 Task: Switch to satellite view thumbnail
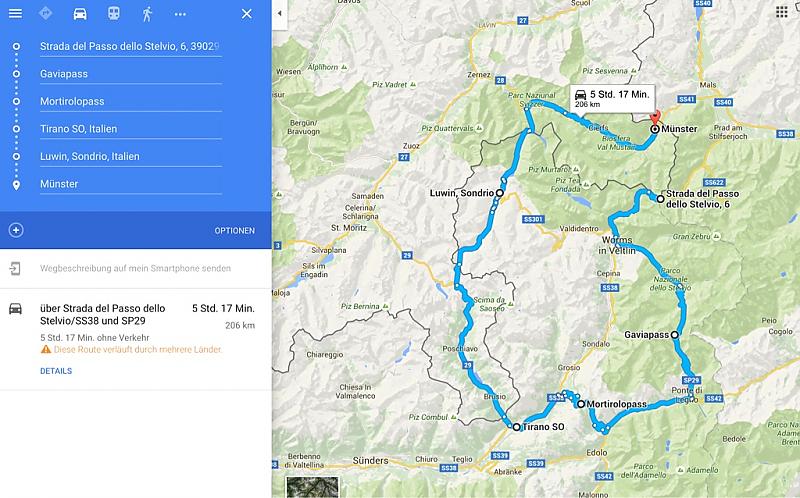[312, 487]
